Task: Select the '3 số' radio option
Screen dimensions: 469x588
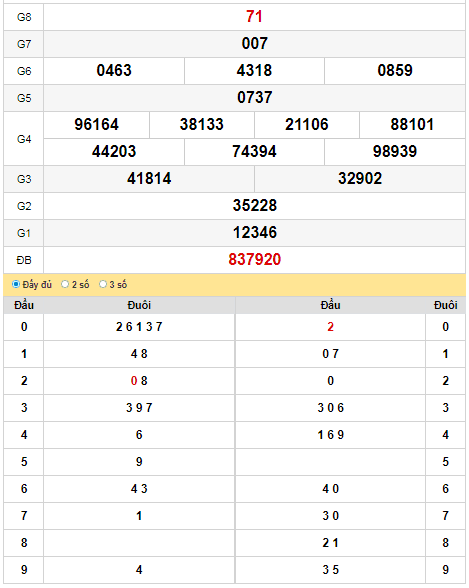Action: tap(103, 284)
